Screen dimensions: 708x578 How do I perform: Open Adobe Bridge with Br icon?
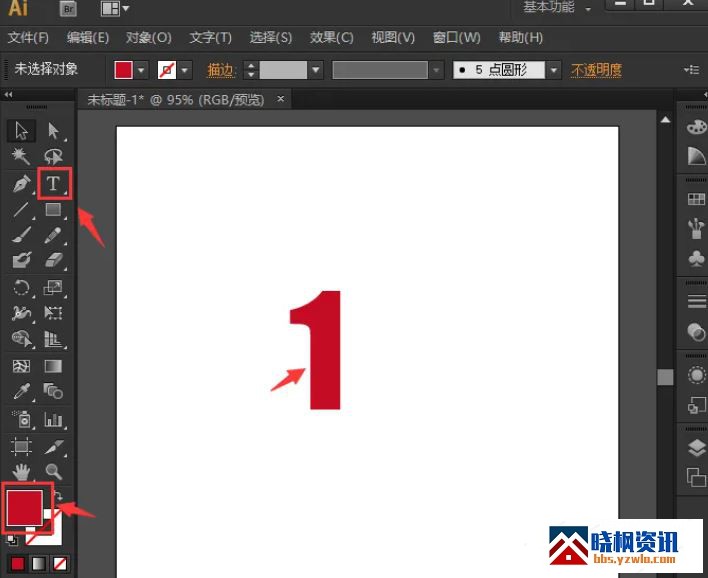[68, 9]
